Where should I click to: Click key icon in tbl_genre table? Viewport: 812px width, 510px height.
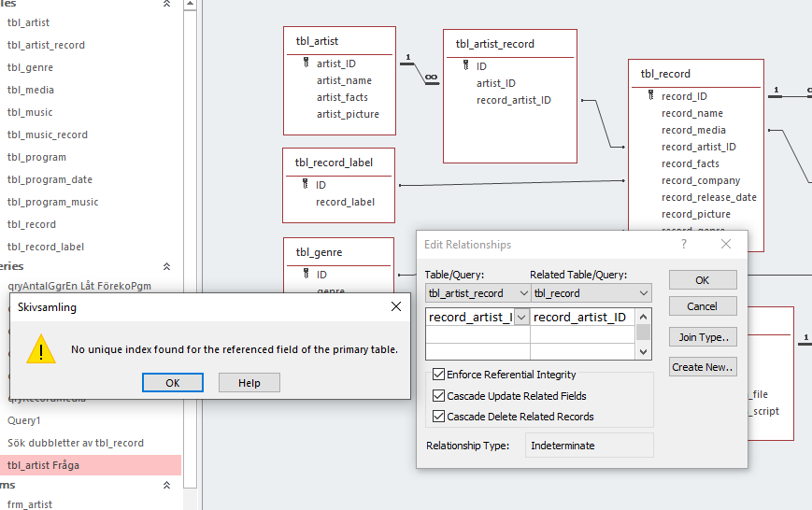(306, 274)
